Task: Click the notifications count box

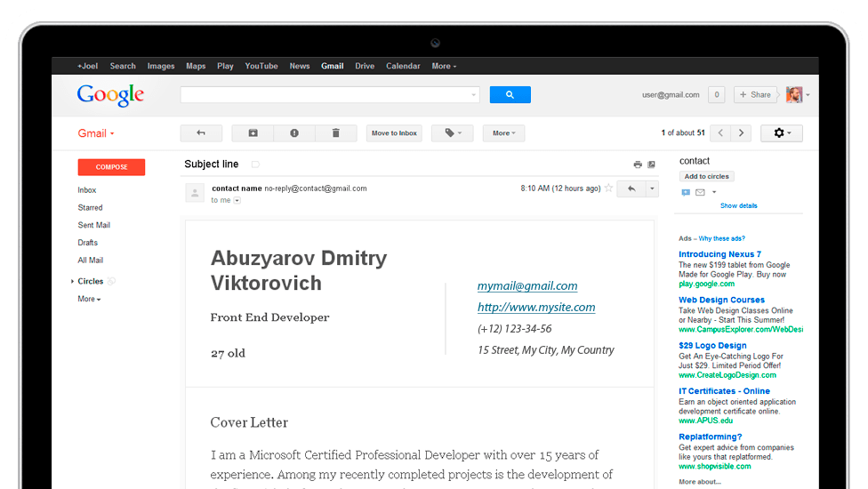Action: click(x=716, y=94)
